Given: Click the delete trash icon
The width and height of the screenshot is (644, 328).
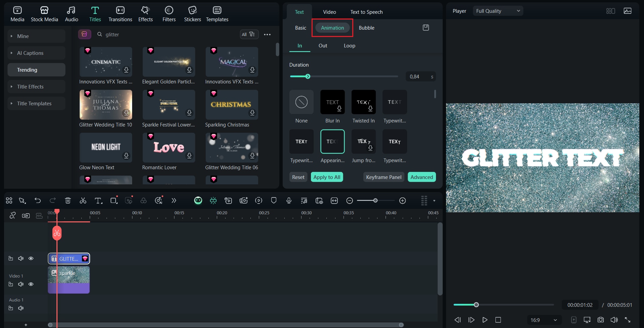Looking at the screenshot, I should click(68, 201).
